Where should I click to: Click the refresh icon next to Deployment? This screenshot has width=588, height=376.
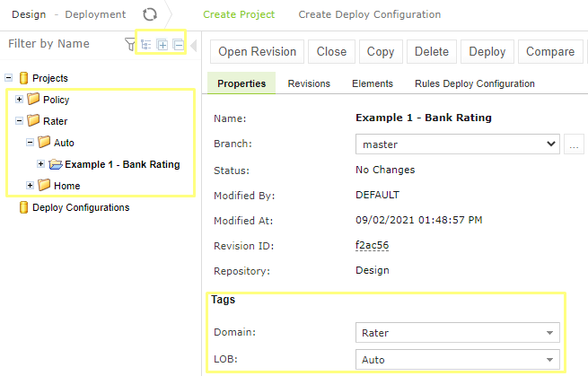pos(151,15)
